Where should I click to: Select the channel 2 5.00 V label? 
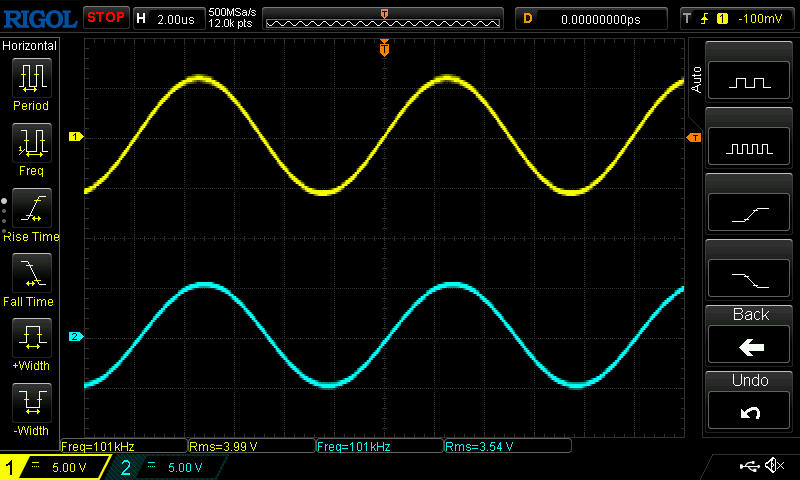click(185, 467)
